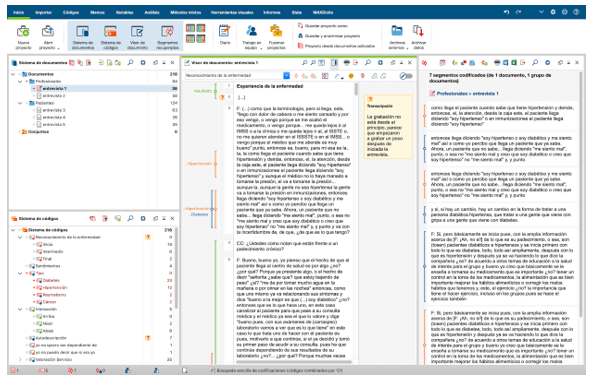The width and height of the screenshot is (591, 382).
Task: Open the Abrir proyecto button
Action: [48, 36]
